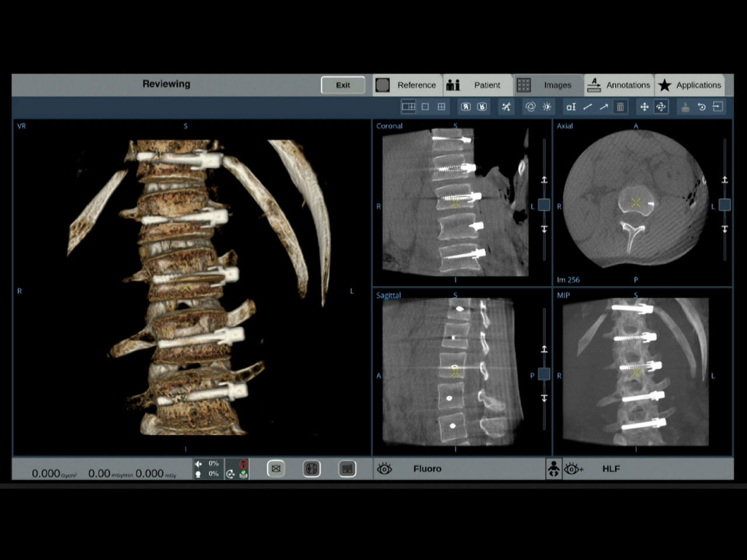This screenshot has height=560, width=747.
Task: Open the Annotations tab
Action: point(619,85)
